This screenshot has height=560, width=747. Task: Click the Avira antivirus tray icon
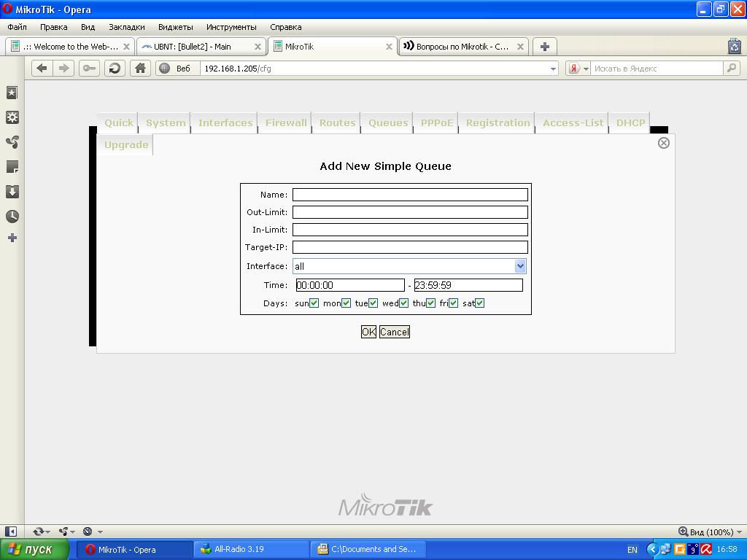pos(706,550)
